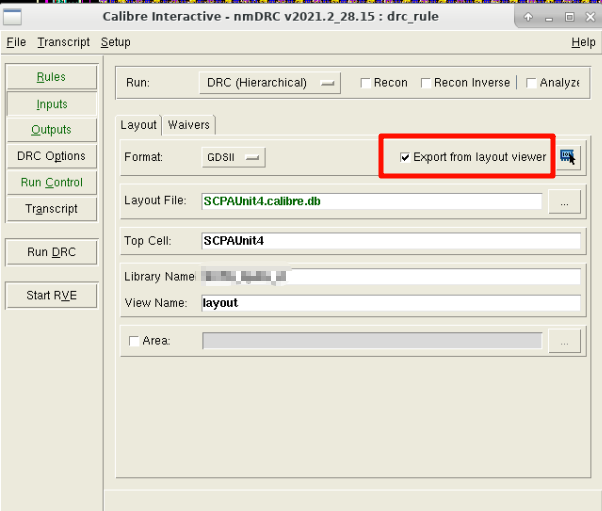Open the Help menu
The height and width of the screenshot is (511, 602).
(583, 42)
